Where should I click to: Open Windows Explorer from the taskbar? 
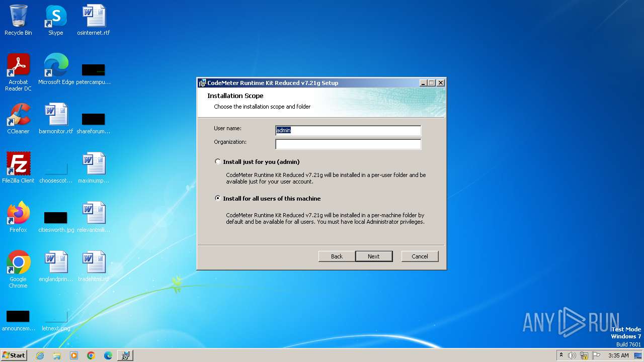pyautogui.click(x=57, y=355)
